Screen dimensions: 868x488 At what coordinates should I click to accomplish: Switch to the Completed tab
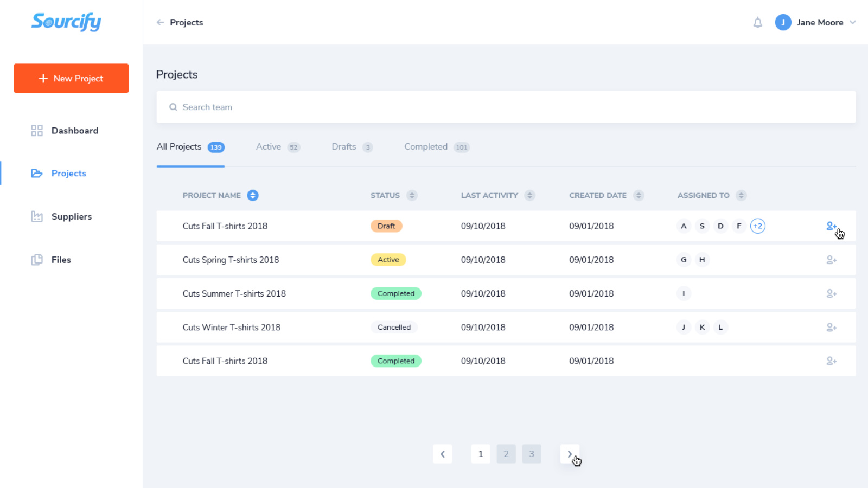[437, 147]
